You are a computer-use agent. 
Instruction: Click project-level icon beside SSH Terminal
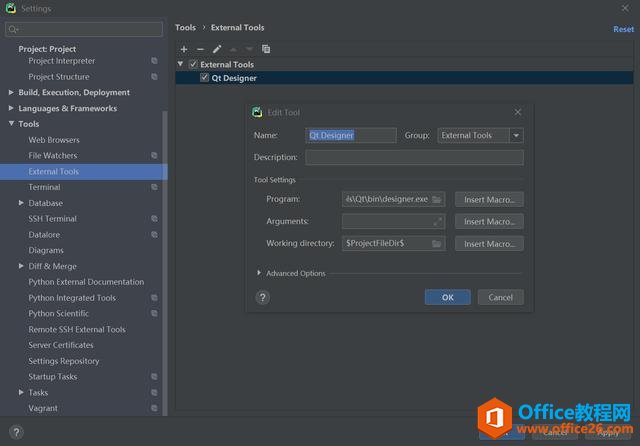[154, 219]
